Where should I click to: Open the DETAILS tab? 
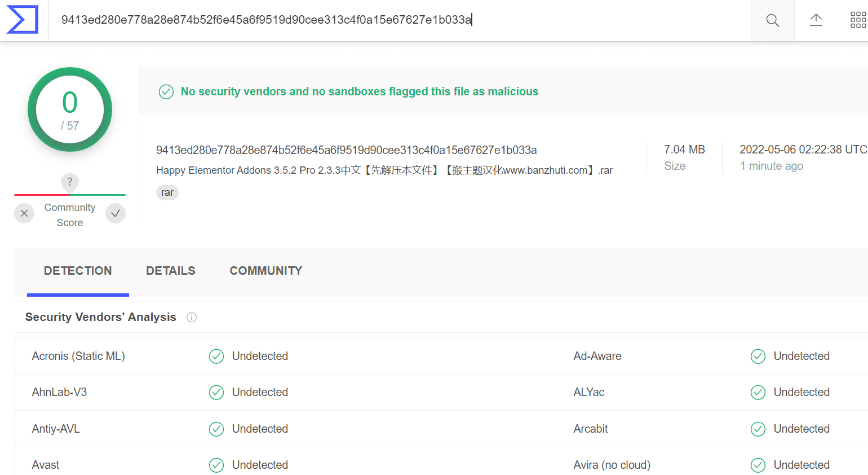pyautogui.click(x=171, y=271)
